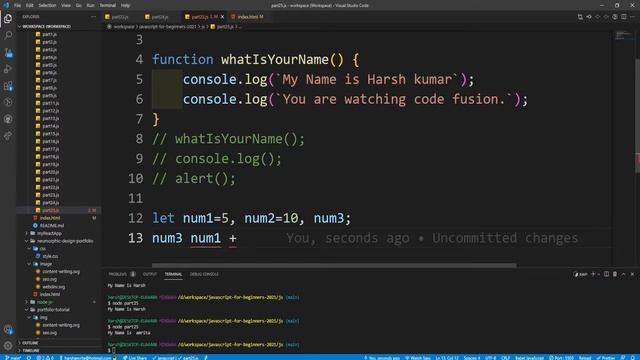Open style.css in the Explorer
Image resolution: width=640 pixels, height=360 pixels.
pos(50,256)
